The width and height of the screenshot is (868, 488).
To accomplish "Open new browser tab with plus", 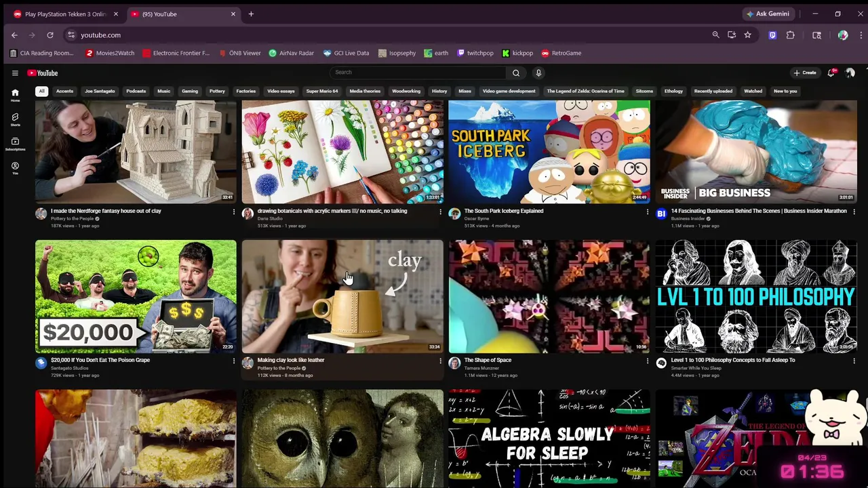I will pyautogui.click(x=251, y=14).
